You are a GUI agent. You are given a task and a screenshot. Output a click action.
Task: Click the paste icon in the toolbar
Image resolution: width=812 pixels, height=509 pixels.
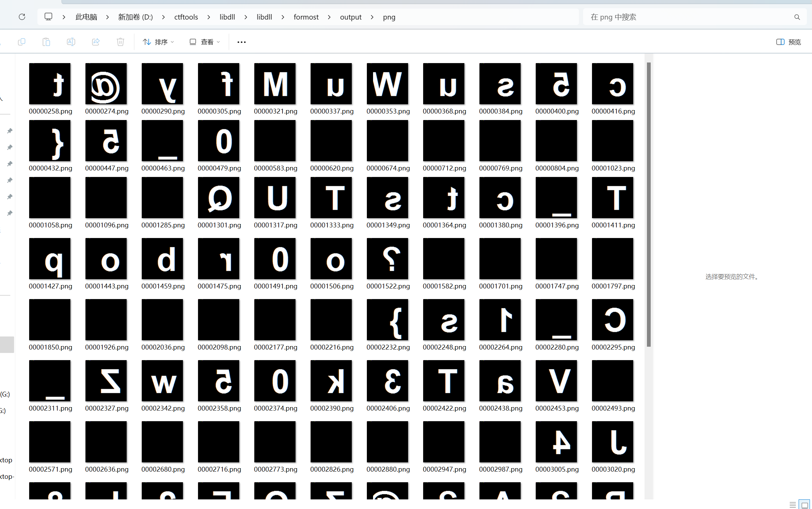pos(46,42)
